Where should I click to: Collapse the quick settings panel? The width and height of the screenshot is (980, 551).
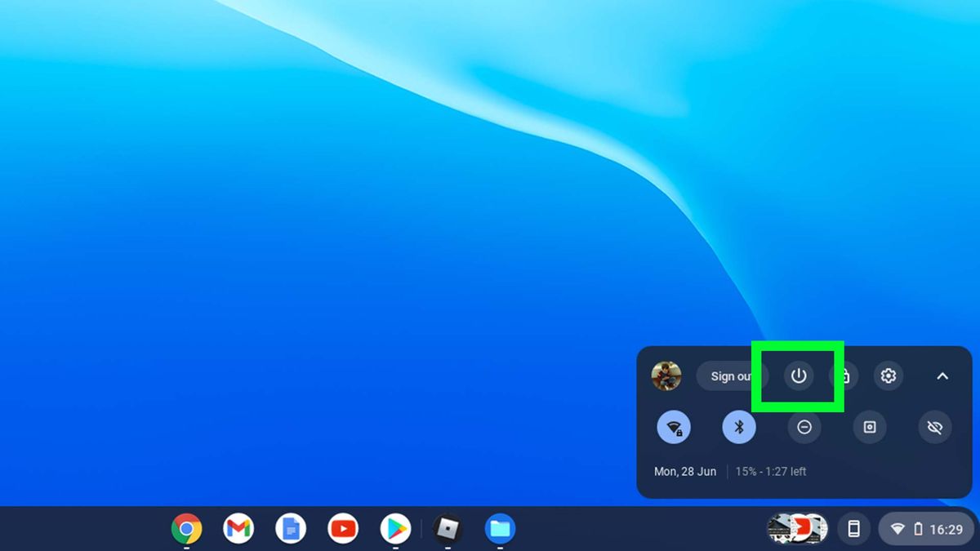943,376
